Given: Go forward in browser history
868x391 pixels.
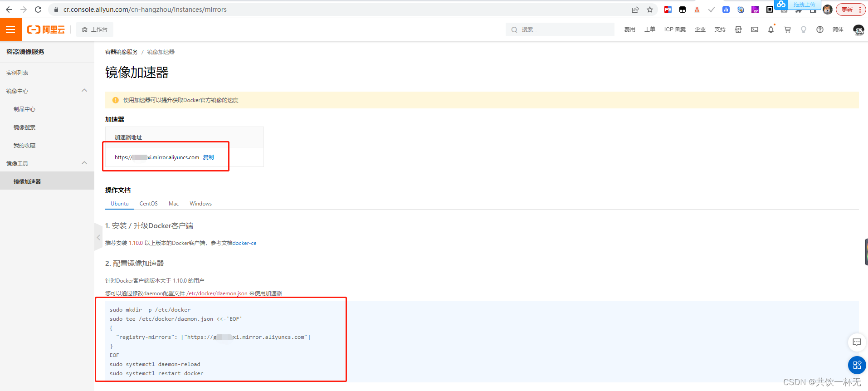Looking at the screenshot, I should tap(24, 10).
